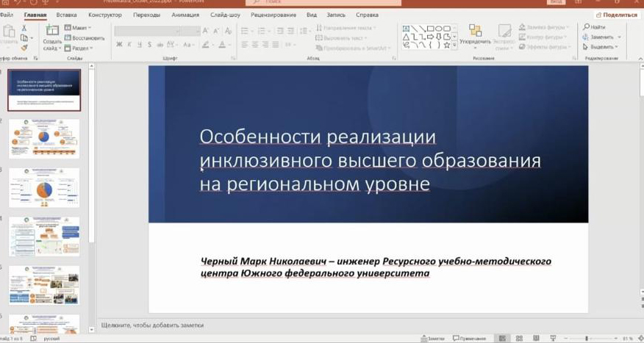Select the right arrow shape in gallery
644x343 pixels.
coord(430,37)
